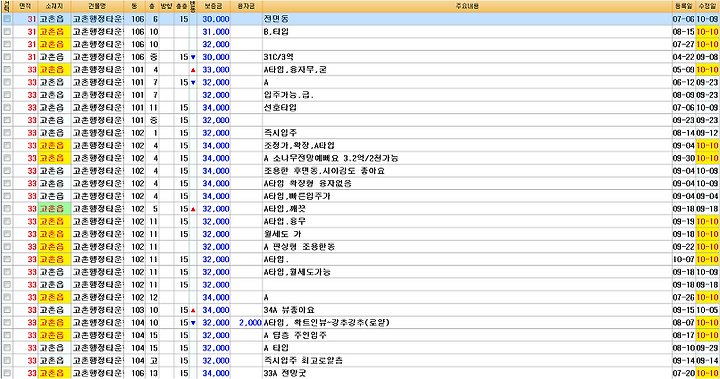The height and width of the screenshot is (379, 720).
Task: Select the A 탑층 주인입주 description
Action: coord(295,335)
